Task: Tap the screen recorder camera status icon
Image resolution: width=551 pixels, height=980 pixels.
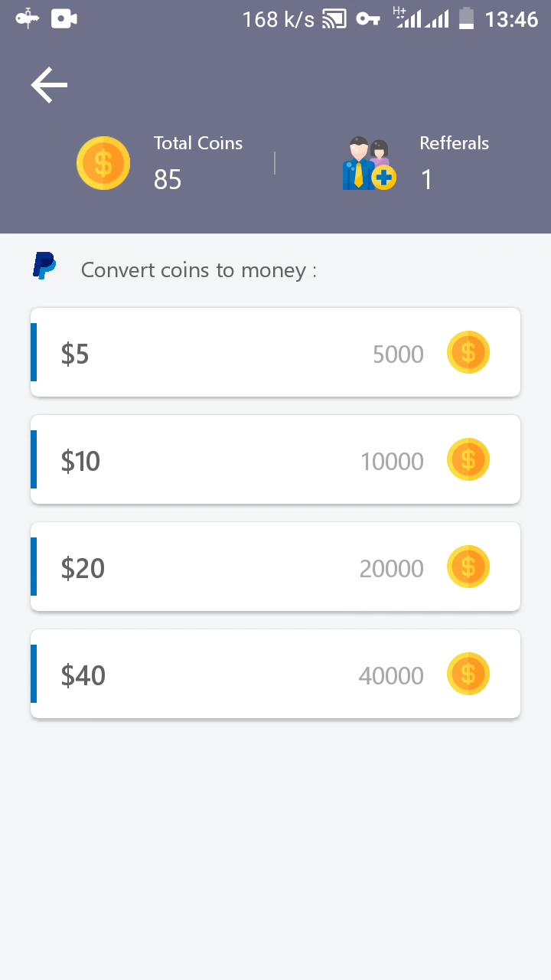Action: coord(64,19)
